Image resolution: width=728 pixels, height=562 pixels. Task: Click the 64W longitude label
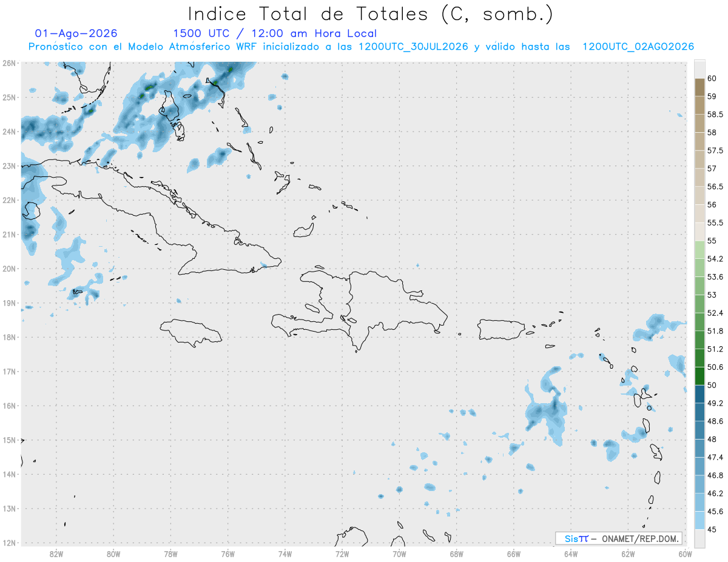point(571,554)
